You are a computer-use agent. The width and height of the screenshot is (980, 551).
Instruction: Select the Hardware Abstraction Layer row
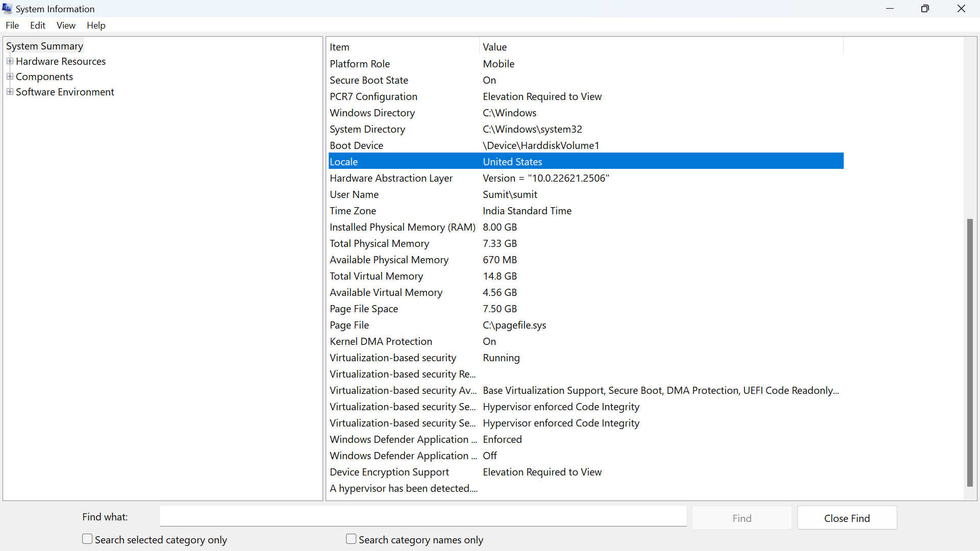(x=586, y=178)
